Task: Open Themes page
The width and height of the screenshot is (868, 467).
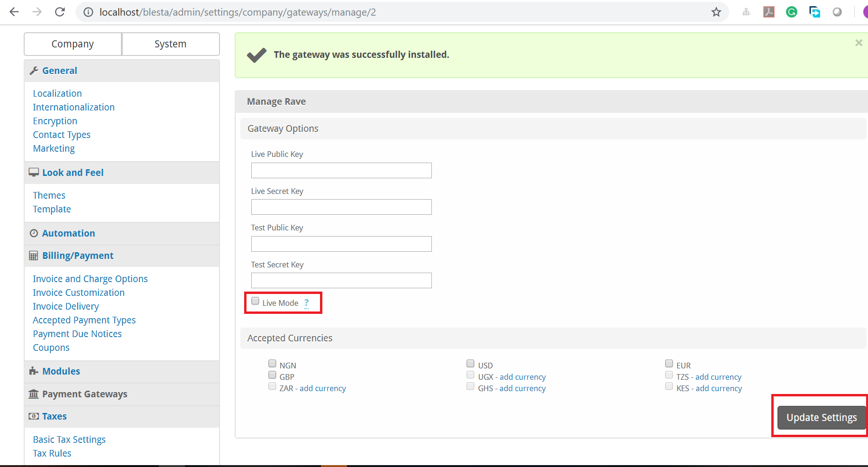Action: pyautogui.click(x=49, y=195)
